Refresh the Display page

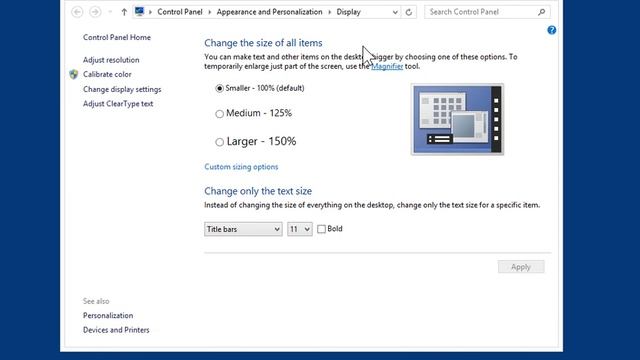point(409,12)
